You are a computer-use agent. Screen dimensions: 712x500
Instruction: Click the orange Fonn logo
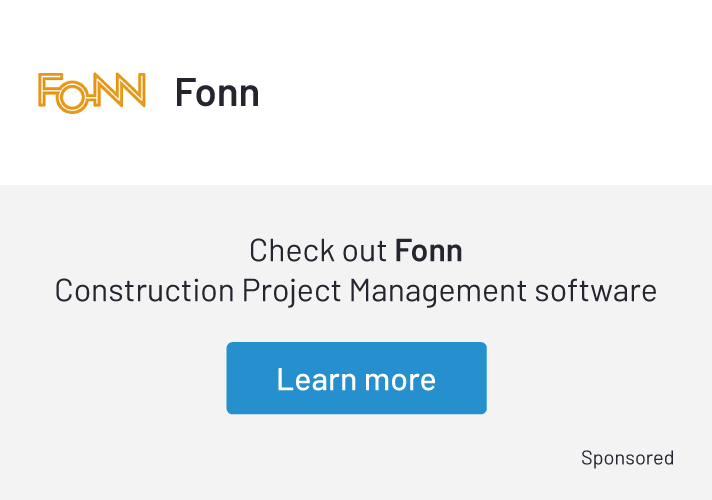click(x=91, y=92)
